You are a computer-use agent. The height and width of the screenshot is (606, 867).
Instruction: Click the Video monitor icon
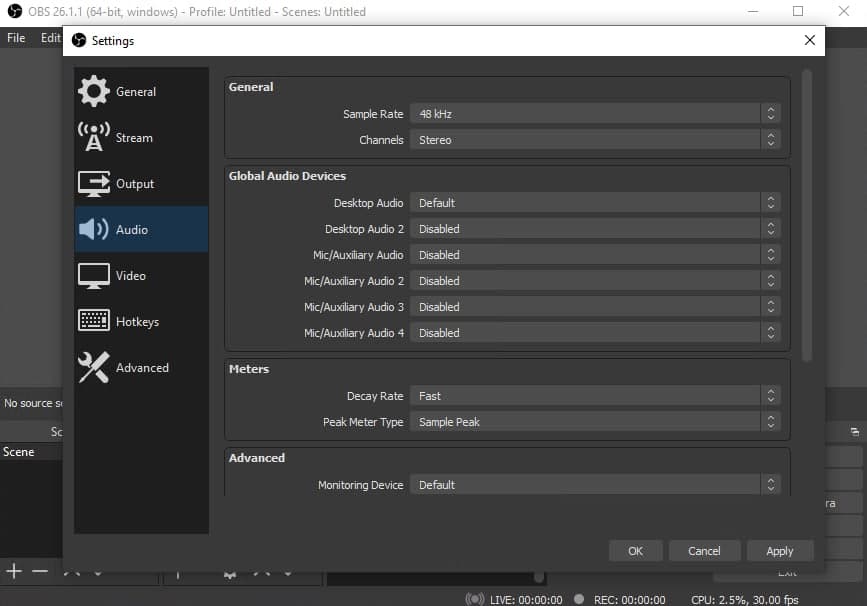point(93,275)
